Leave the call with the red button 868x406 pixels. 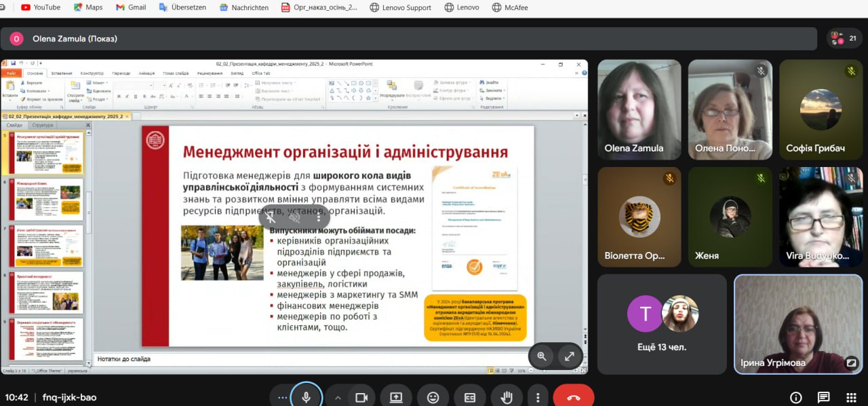(573, 397)
